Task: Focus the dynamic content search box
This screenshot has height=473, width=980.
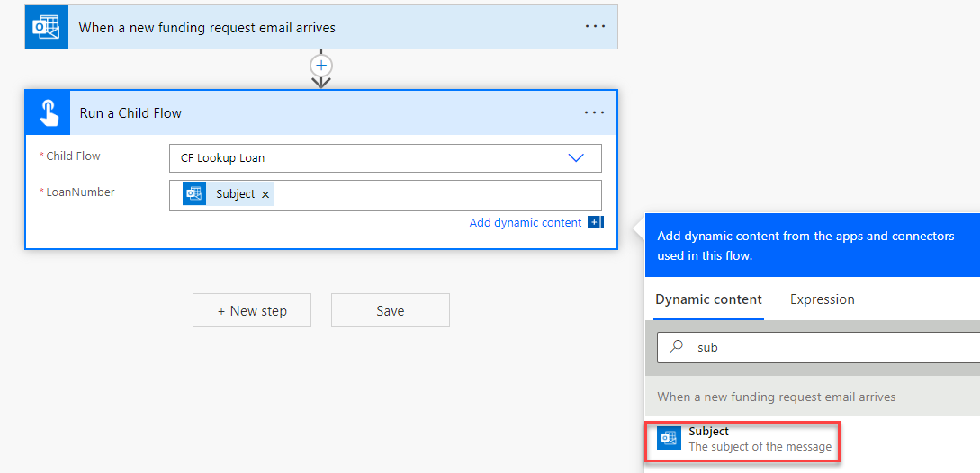Action: pos(828,347)
